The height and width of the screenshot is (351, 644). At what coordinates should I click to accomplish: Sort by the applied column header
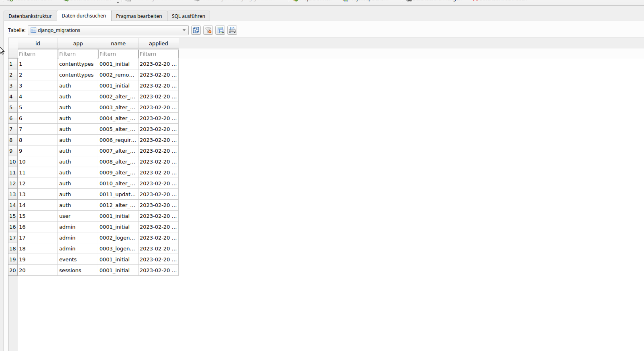click(x=158, y=43)
